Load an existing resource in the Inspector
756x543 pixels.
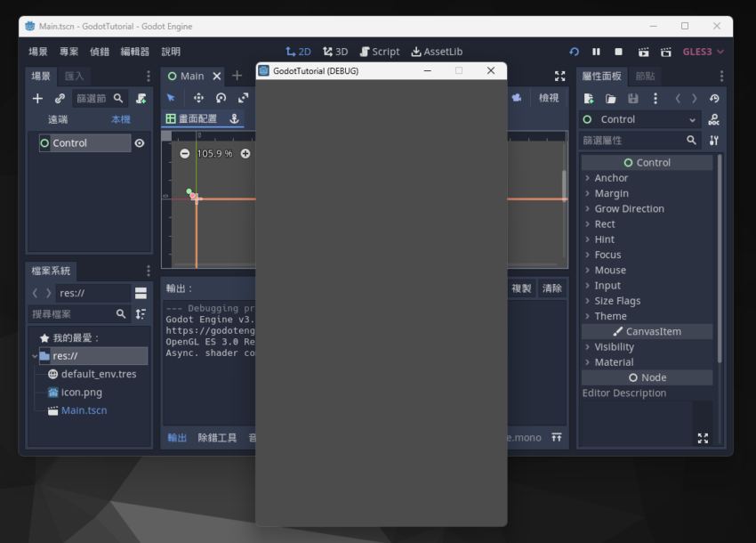[611, 99]
